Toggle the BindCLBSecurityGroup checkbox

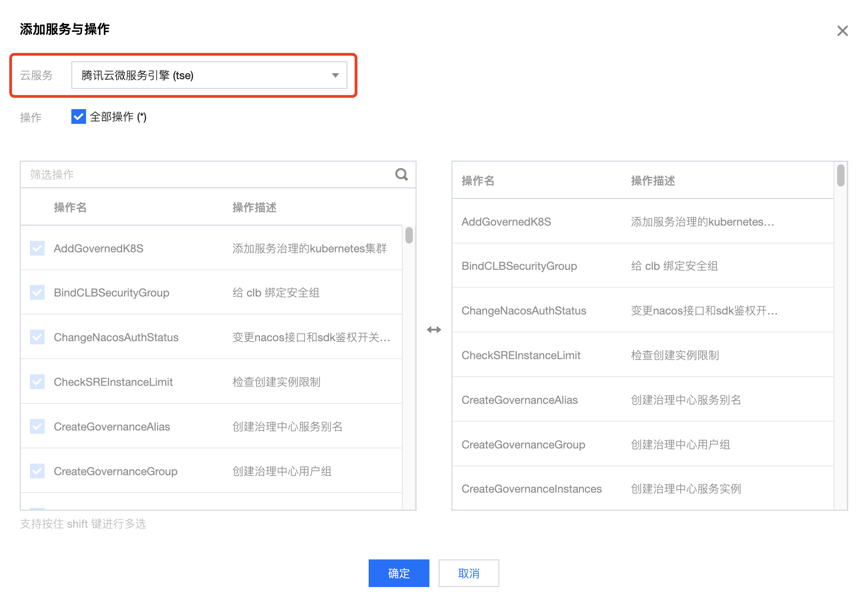(x=37, y=292)
